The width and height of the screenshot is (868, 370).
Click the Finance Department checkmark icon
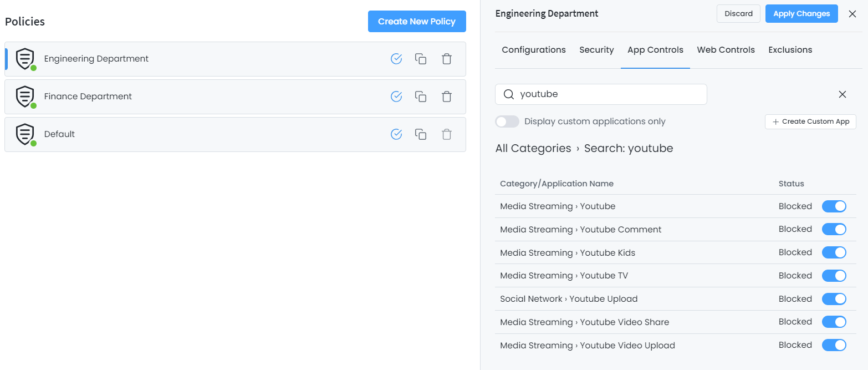396,97
